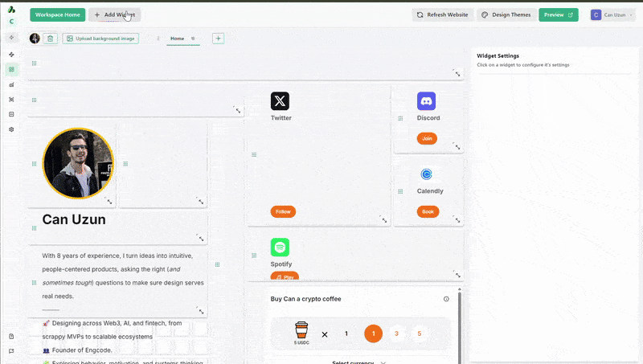643x364 pixels.
Task: Click the Workspace Home button
Action: [57, 14]
